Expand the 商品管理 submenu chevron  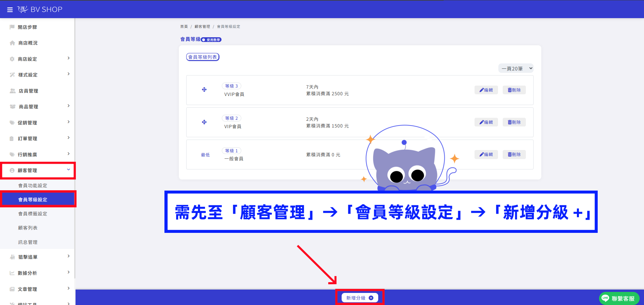tap(68, 106)
